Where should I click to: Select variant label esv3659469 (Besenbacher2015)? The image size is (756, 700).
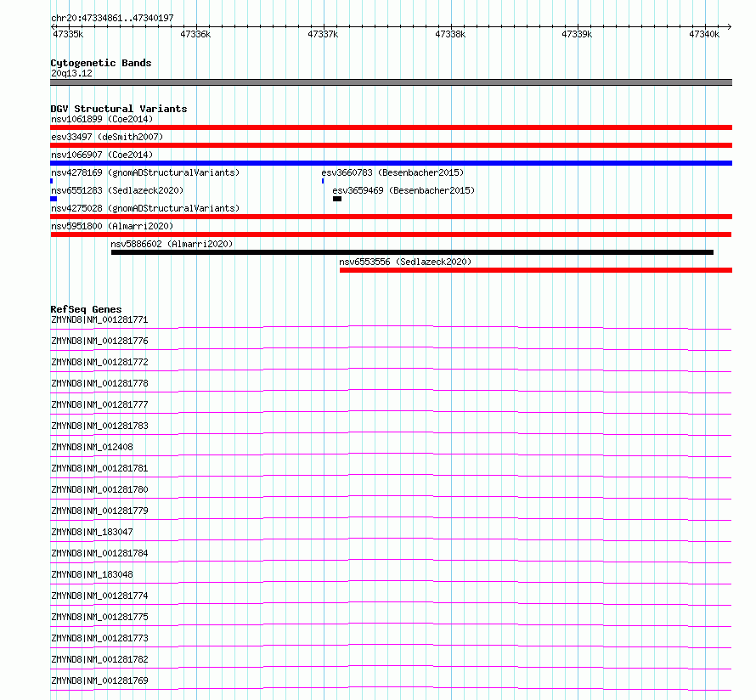pyautogui.click(x=403, y=190)
